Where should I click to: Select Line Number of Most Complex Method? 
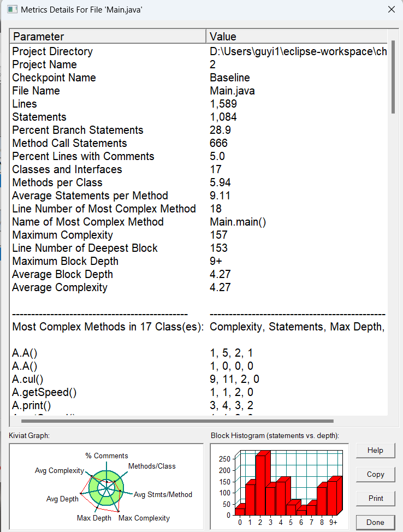point(198,209)
